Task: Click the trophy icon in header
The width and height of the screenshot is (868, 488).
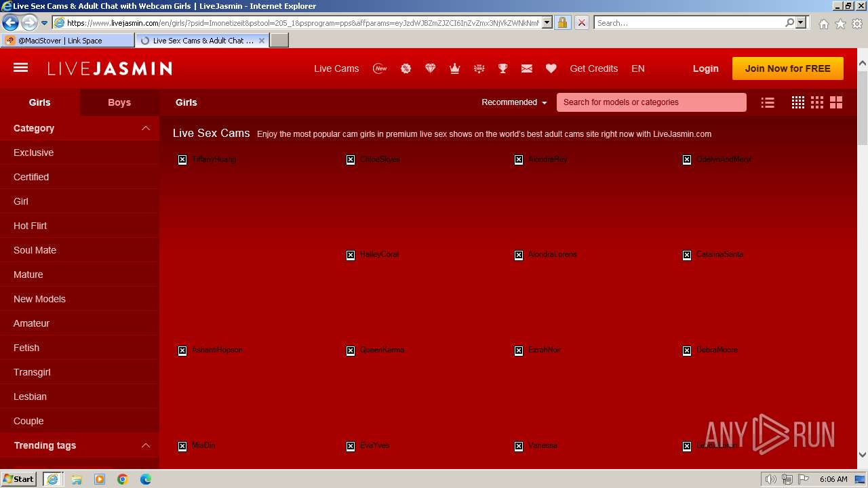Action: click(x=502, y=68)
